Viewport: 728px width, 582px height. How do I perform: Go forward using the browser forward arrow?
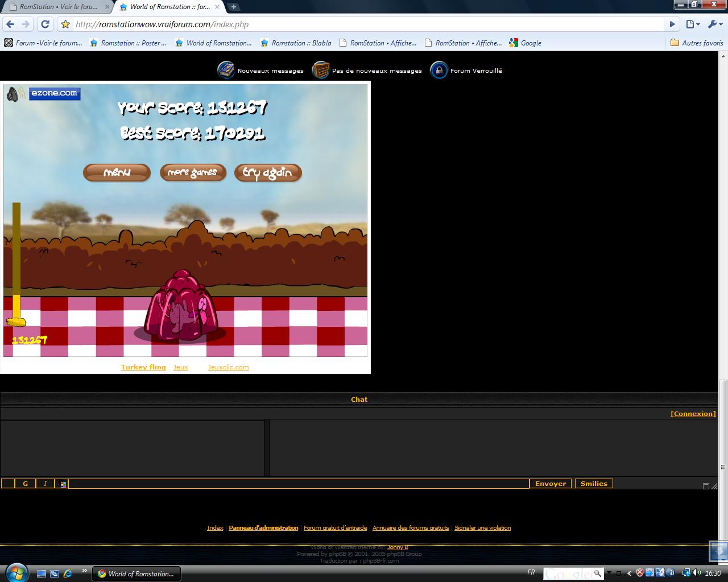pos(26,24)
